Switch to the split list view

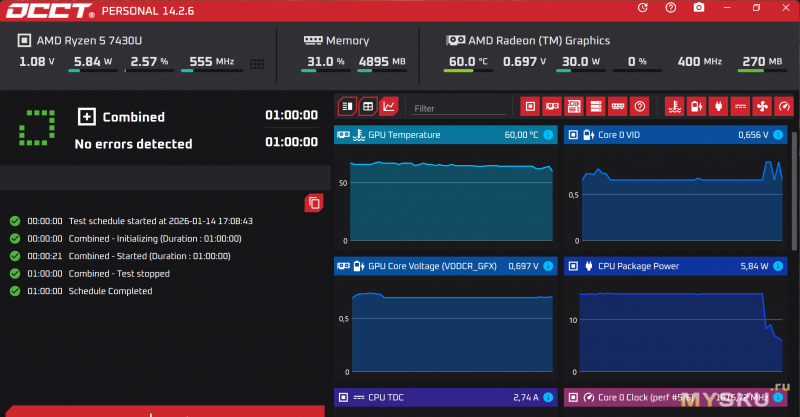(x=347, y=106)
